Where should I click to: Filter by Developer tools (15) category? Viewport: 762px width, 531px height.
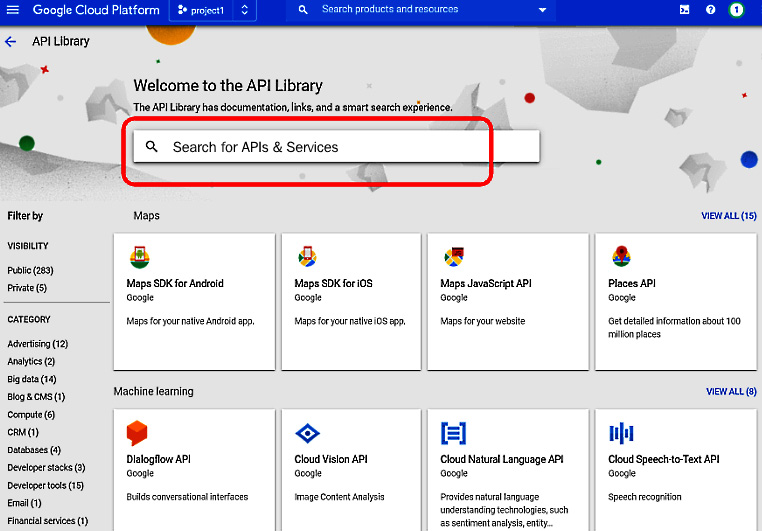point(45,486)
